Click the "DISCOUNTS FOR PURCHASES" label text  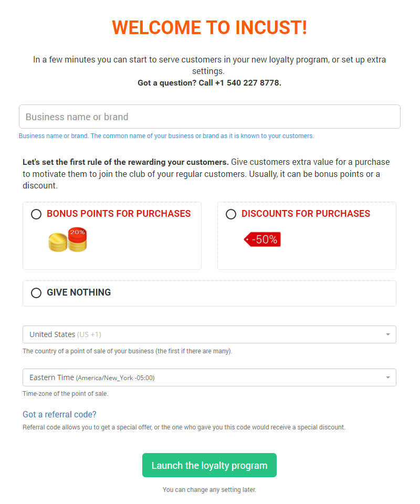coord(306,214)
